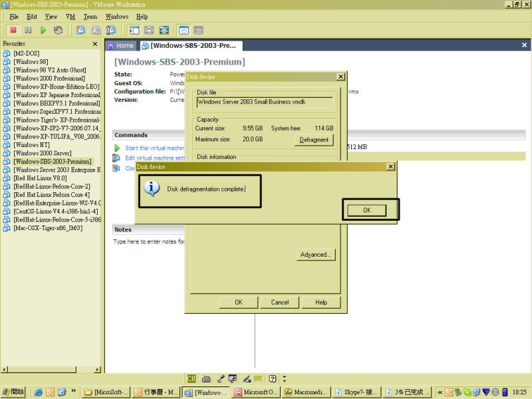This screenshot has height=399, width=532.
Task: Select [Windows 98 V2 Auto Ghost] in Favorites
Action: (49, 70)
